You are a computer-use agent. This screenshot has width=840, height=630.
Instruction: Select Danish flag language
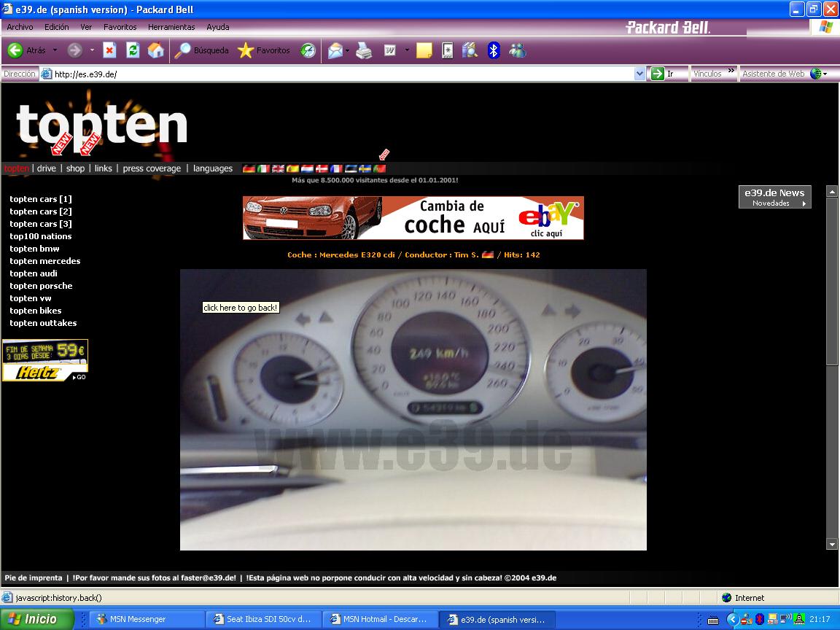pyautogui.click(x=322, y=168)
